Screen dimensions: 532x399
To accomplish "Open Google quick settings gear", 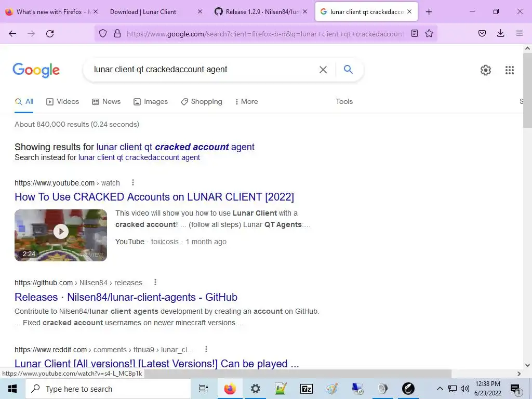I will point(486,70).
